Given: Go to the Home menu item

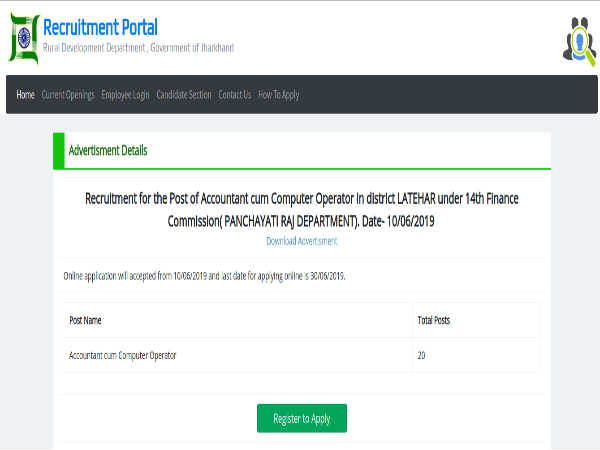Looking at the screenshot, I should pyautogui.click(x=25, y=95).
